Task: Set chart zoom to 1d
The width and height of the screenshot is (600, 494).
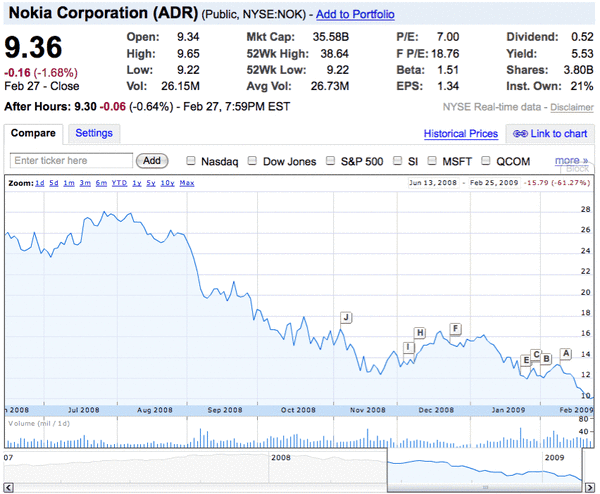Action: click(x=40, y=183)
